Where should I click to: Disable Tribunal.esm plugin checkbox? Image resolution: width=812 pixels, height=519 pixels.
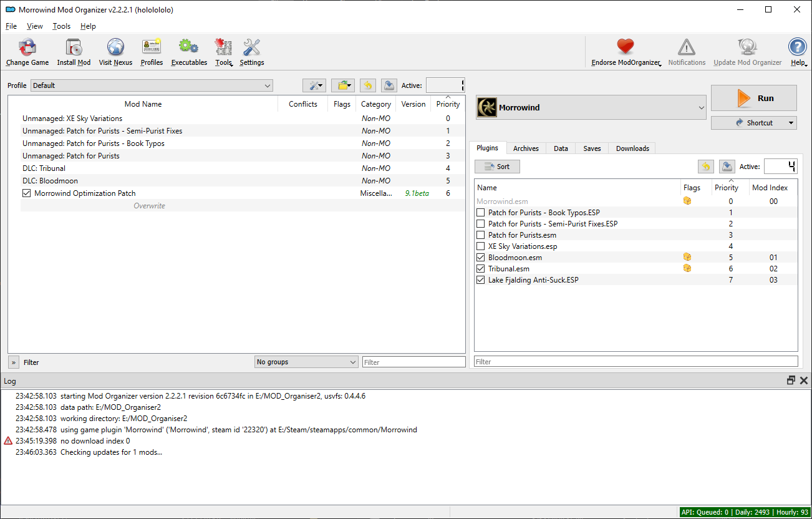coord(480,269)
